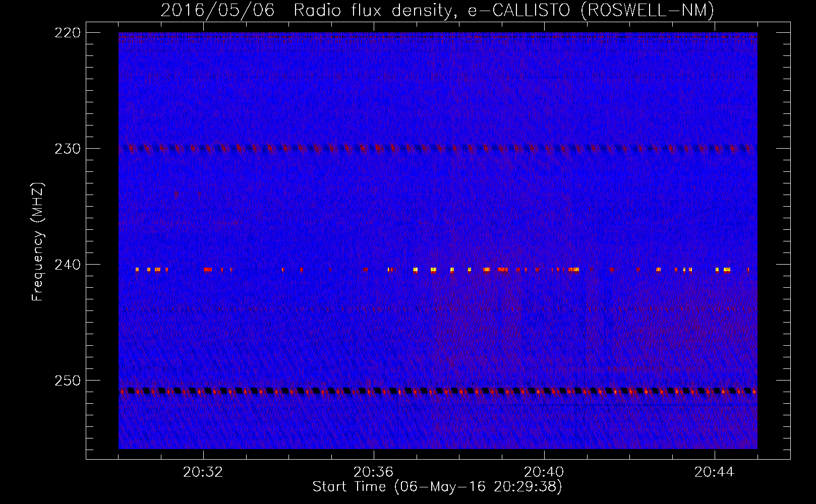Click the "20:40" time tick label
816x504 pixels.
pyautogui.click(x=544, y=472)
